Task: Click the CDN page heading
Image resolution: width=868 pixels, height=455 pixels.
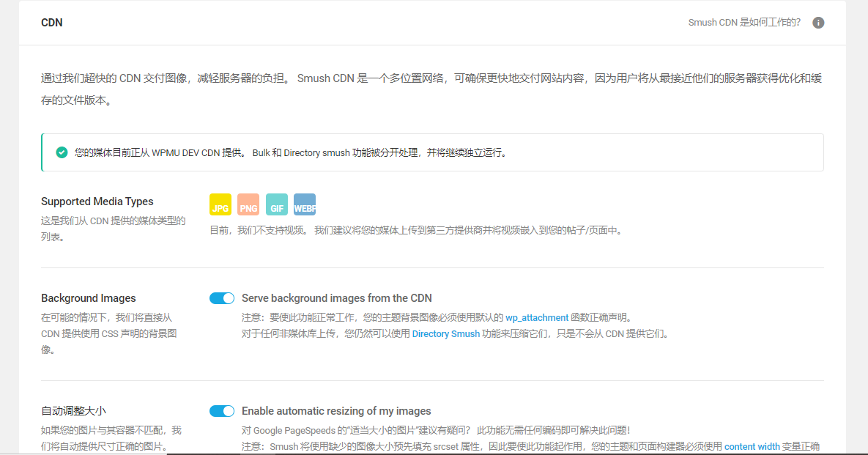Action: [x=51, y=23]
